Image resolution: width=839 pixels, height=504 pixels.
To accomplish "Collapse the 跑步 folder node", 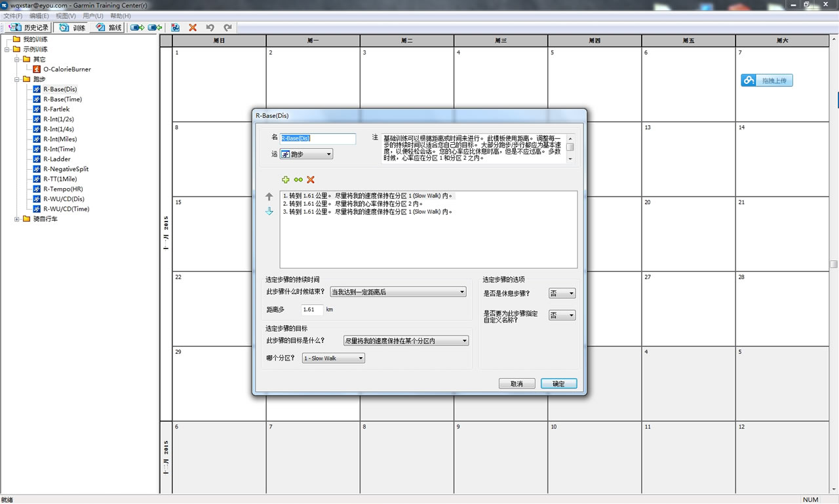I will [x=17, y=79].
